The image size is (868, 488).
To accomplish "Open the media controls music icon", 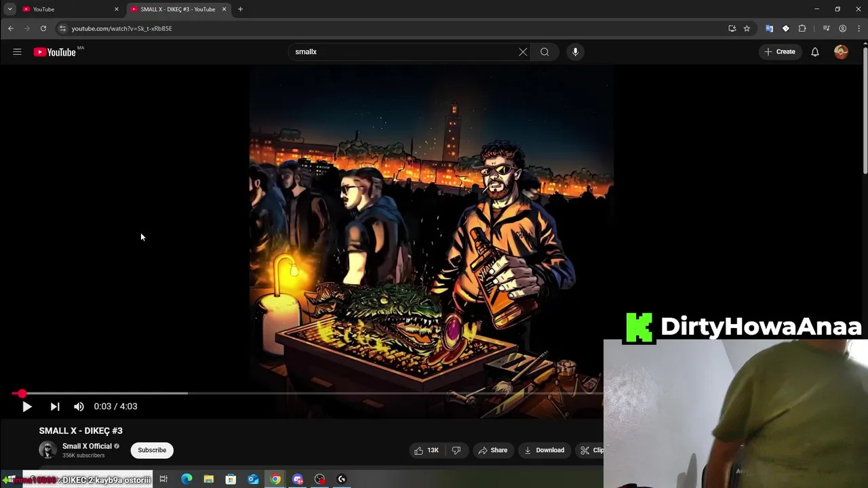I will pyautogui.click(x=826, y=28).
